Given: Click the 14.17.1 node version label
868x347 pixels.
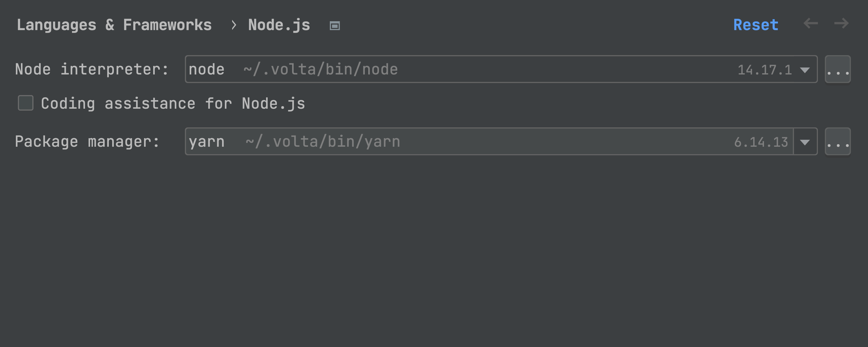Looking at the screenshot, I should tap(764, 70).
